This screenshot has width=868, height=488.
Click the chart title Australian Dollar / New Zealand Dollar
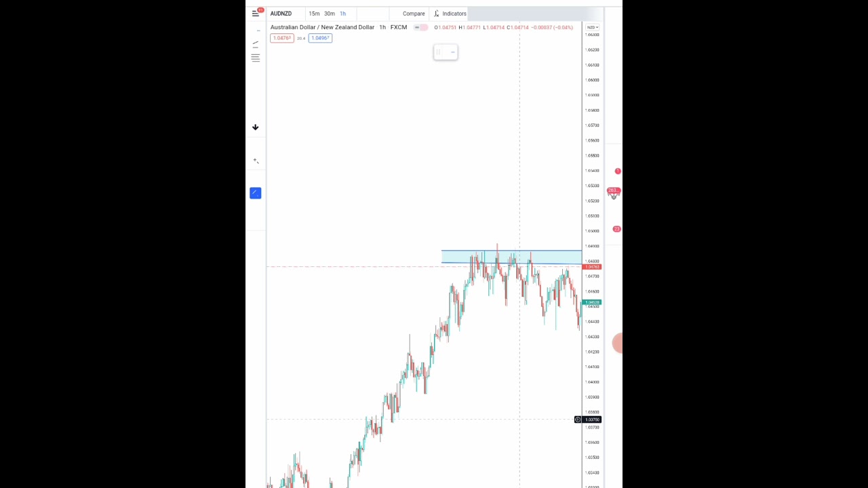click(x=322, y=27)
